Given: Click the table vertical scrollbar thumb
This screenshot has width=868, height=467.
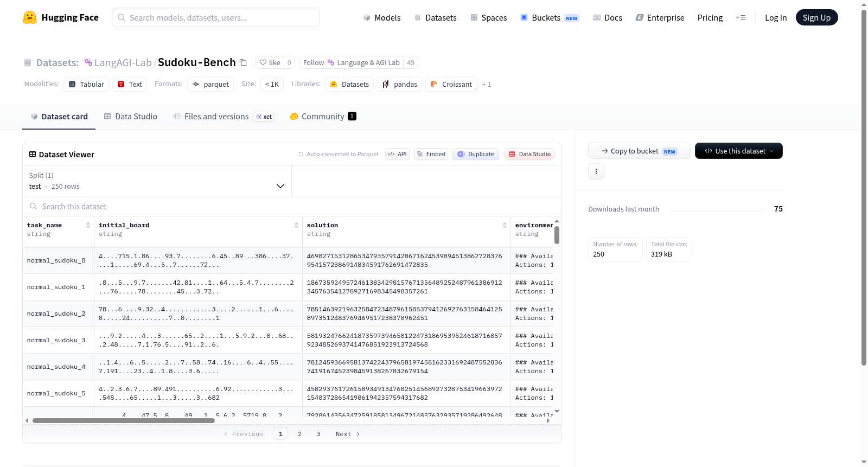Looking at the screenshot, I should [557, 235].
